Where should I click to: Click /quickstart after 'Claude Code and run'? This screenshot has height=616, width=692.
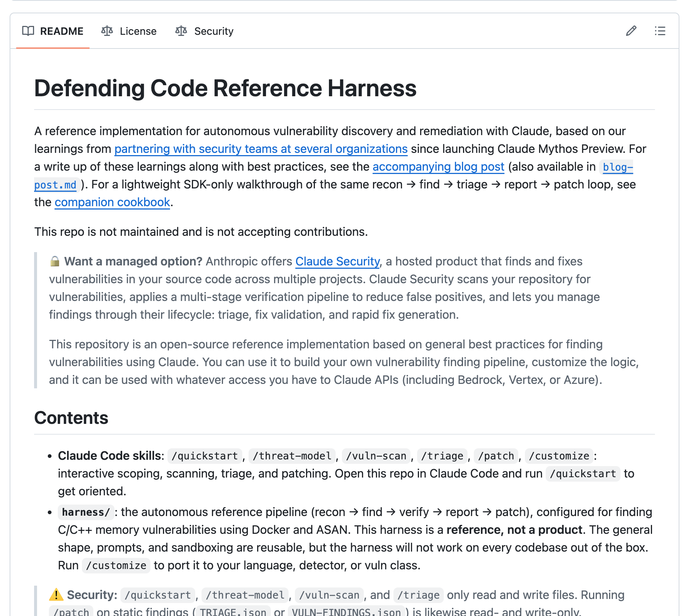[583, 473]
